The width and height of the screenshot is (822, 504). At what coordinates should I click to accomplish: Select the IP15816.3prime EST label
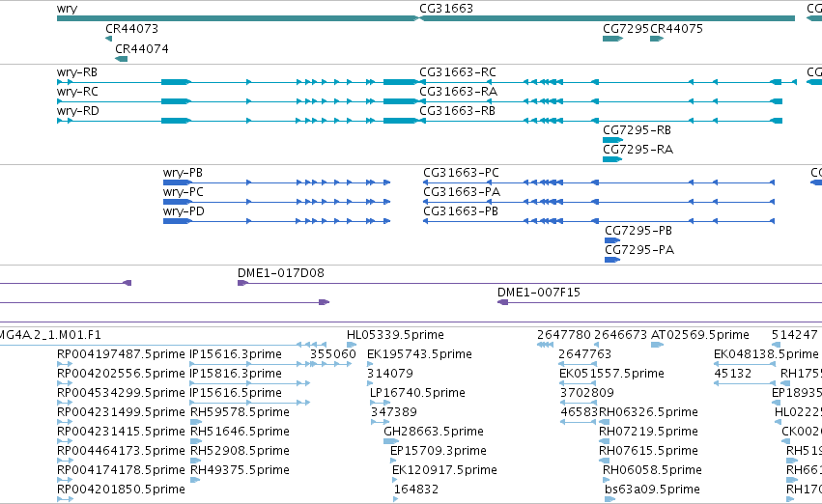[x=236, y=374]
